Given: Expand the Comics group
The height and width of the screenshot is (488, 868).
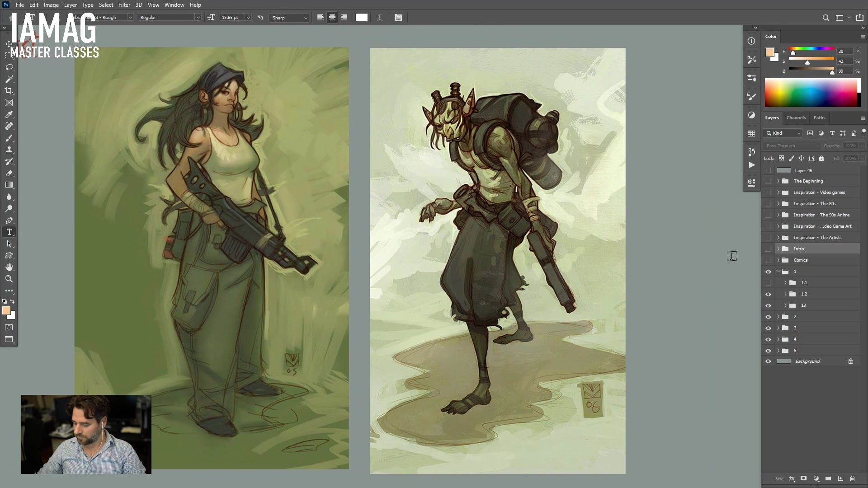Looking at the screenshot, I should coord(778,260).
